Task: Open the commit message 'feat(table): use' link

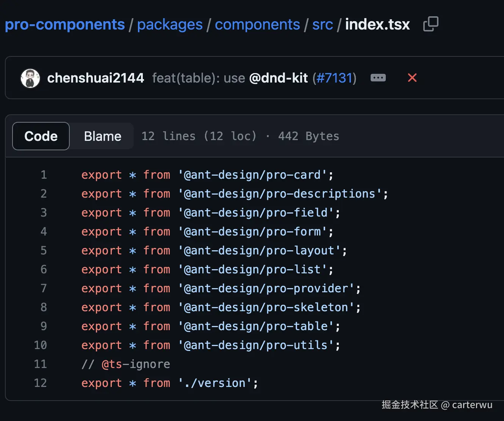Action: coord(199,78)
